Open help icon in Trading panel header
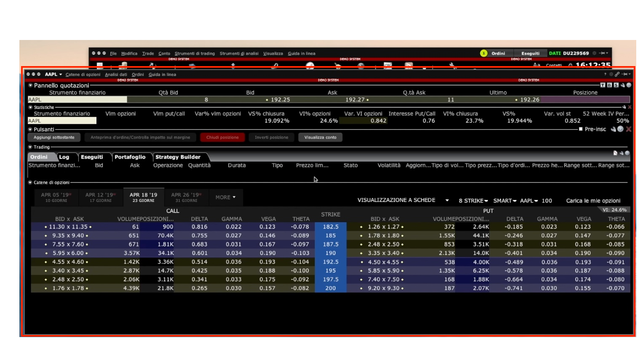643x364 pixels. coord(627,153)
